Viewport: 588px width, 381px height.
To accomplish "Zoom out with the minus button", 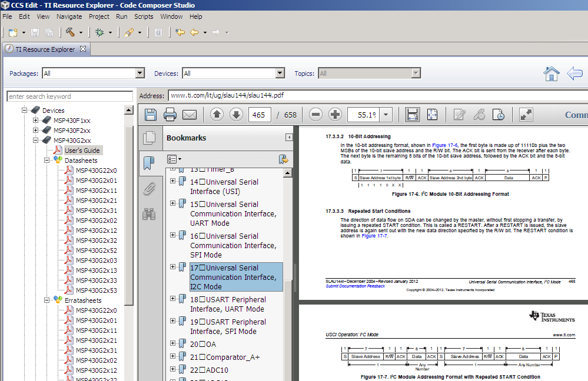I will tap(315, 115).
